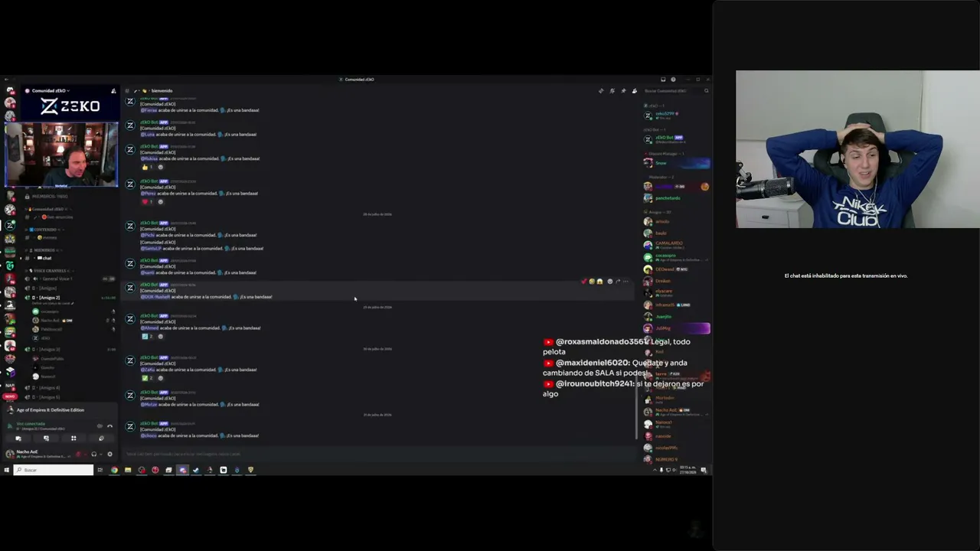Screen dimensions: 980x551
Task: Toggle member list visibility icon
Action: point(634,91)
